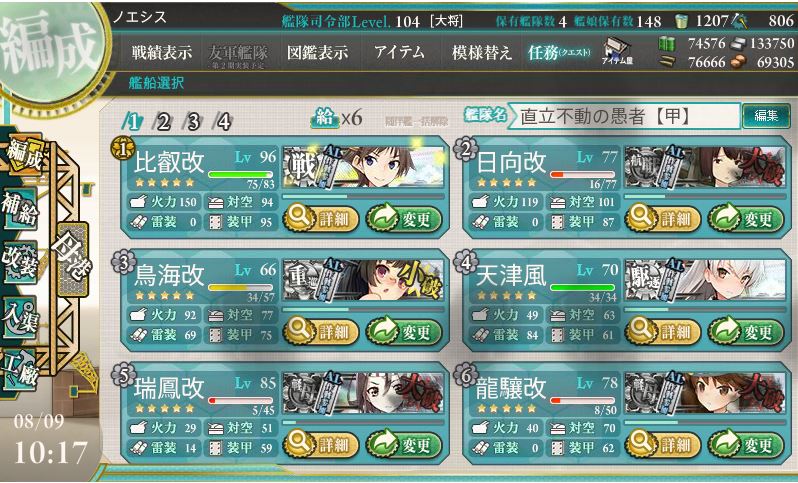Switch to fleet tab 4
The width and height of the screenshot is (798, 483).
pyautogui.click(x=224, y=122)
